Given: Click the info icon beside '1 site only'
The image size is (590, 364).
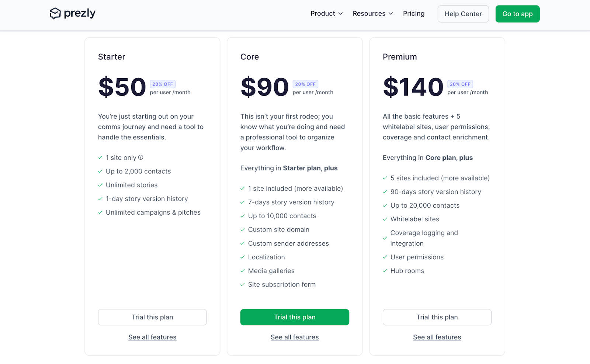Looking at the screenshot, I should 140,157.
